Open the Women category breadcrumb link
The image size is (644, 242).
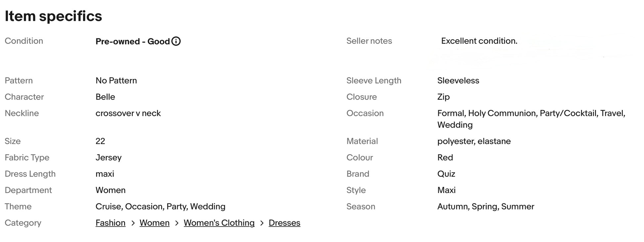point(155,223)
